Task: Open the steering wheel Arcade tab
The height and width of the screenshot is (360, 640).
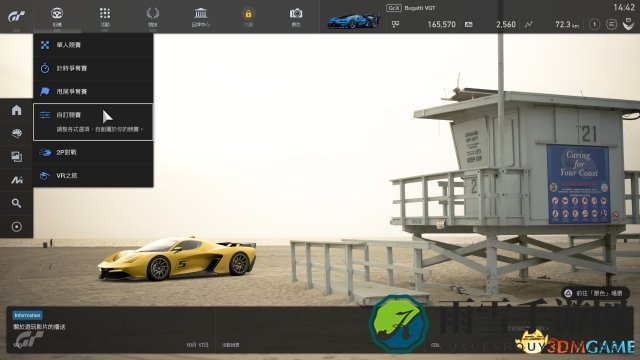Action: [x=57, y=16]
